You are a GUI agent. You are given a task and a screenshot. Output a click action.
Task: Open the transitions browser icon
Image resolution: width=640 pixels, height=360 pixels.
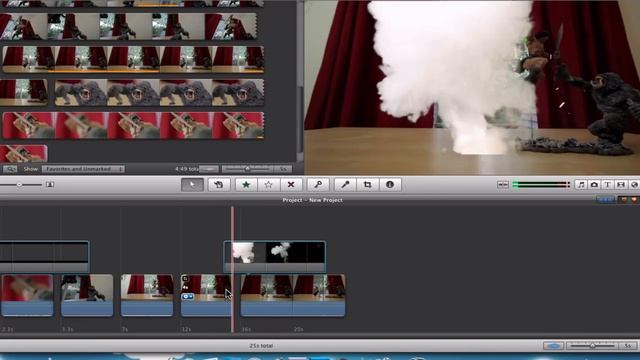tap(621, 185)
